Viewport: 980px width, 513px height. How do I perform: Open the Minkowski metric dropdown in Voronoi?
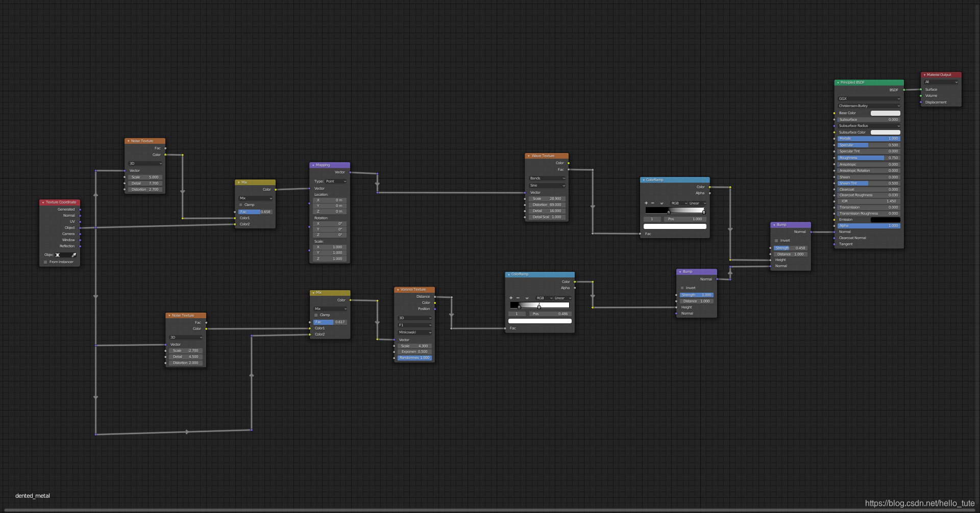415,332
